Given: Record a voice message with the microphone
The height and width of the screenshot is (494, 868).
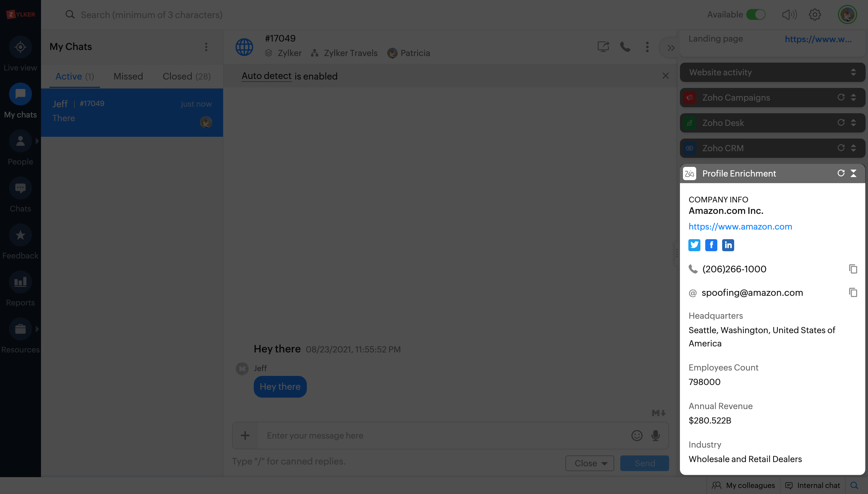Looking at the screenshot, I should pos(656,435).
